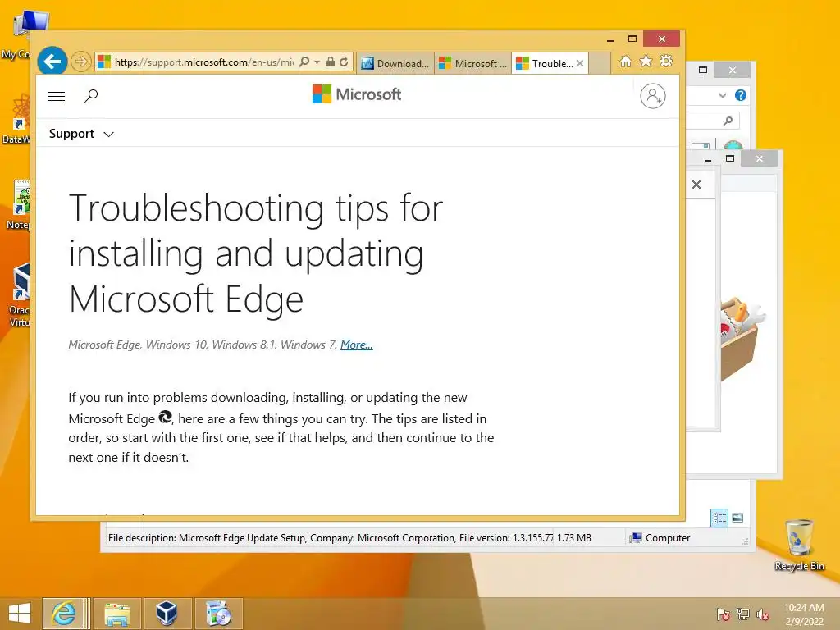The height and width of the screenshot is (630, 840).
Task: Refresh the page with the reload icon
Action: point(344,62)
